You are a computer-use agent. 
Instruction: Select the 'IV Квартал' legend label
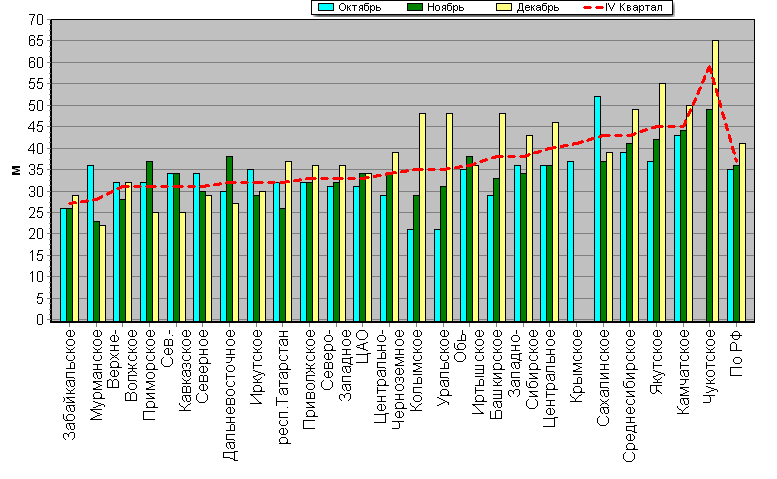pyautogui.click(x=634, y=7)
